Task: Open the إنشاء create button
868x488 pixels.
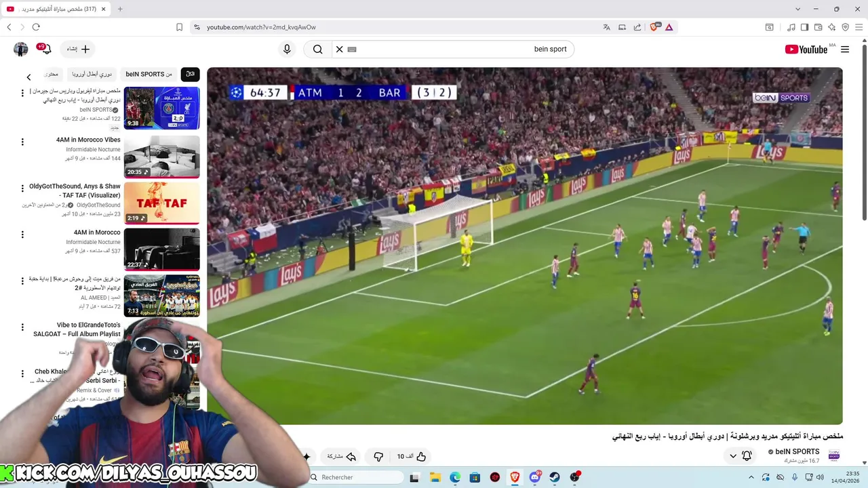Action: [x=78, y=49]
